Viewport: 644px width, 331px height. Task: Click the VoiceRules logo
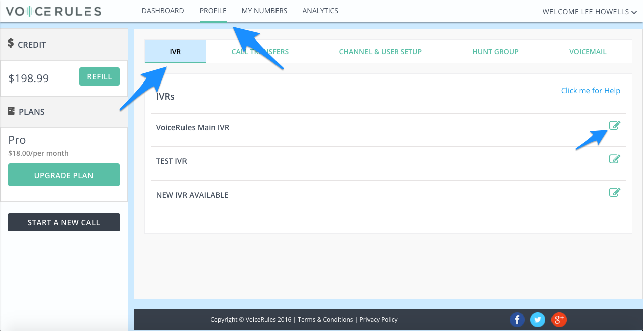(52, 10)
